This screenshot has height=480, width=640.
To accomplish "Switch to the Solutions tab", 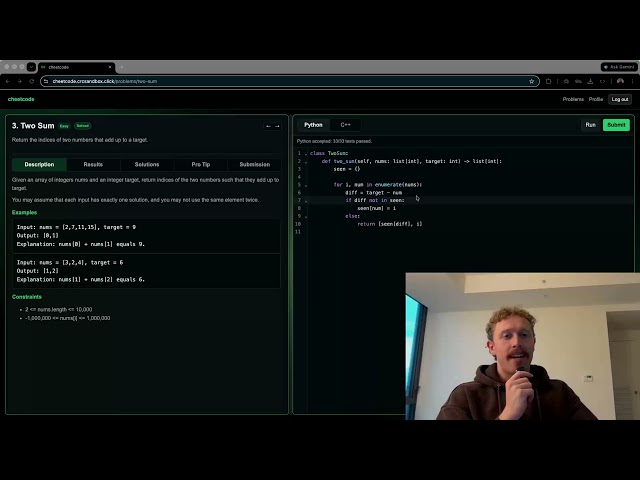I will click(x=147, y=164).
